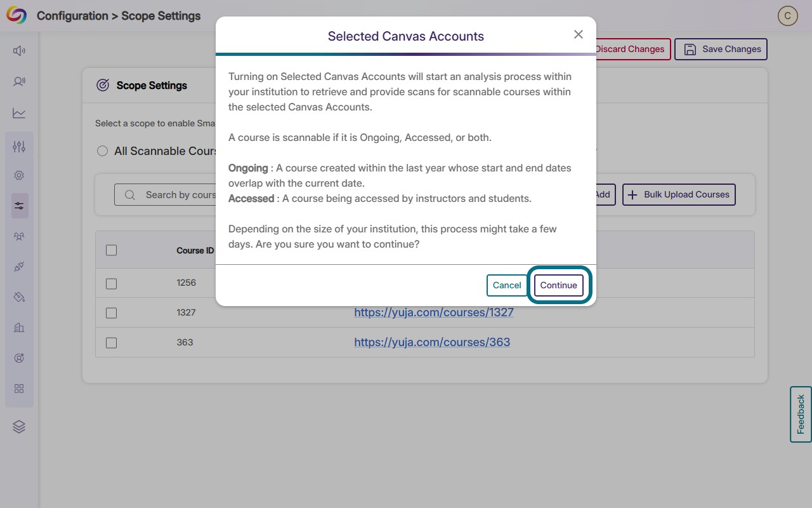The height and width of the screenshot is (508, 812).
Task: Open the chat user sidebar icon
Action: [19, 81]
